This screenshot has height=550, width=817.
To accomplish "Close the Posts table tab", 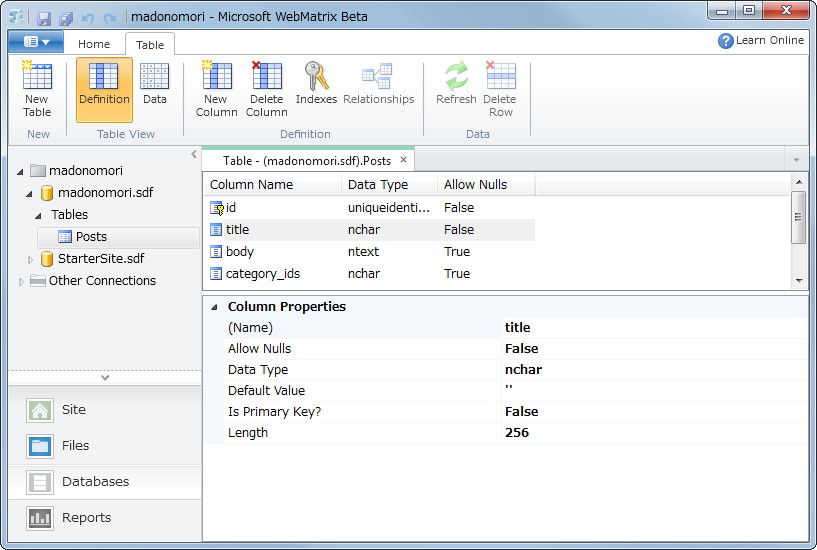I will click(403, 160).
